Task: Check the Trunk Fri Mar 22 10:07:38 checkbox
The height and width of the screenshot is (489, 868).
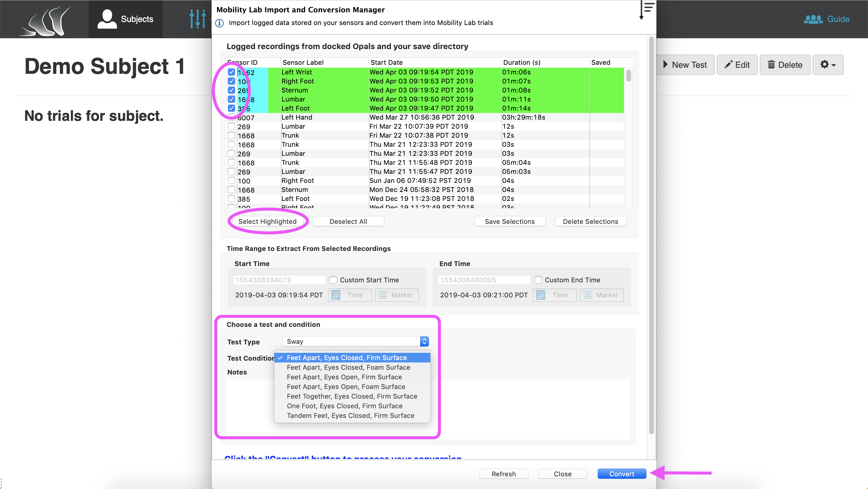Action: click(x=231, y=135)
